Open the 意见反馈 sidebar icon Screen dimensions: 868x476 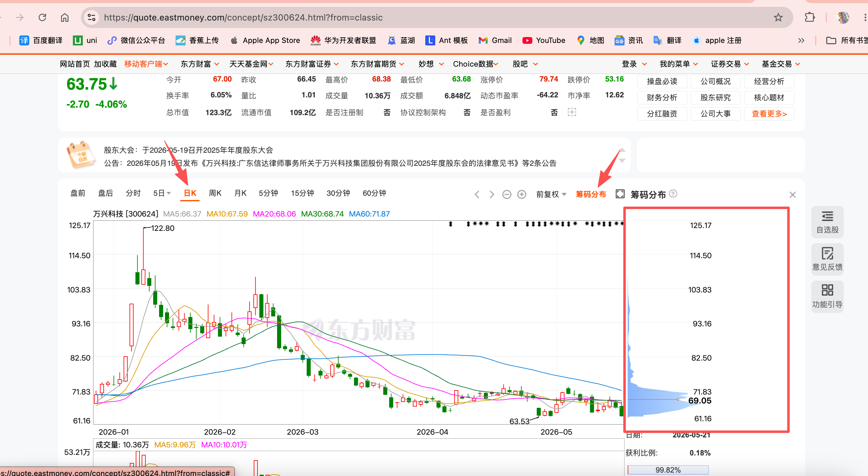pyautogui.click(x=827, y=259)
